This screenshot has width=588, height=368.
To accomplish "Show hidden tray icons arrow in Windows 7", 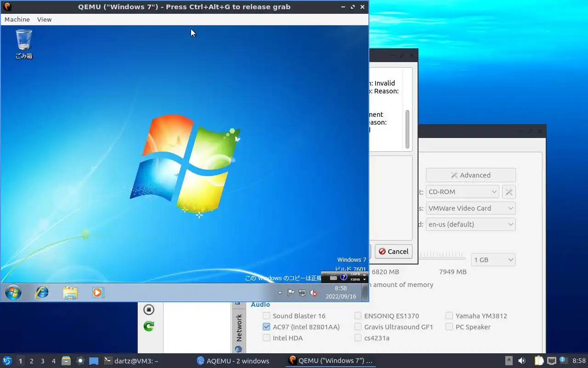I will (280, 293).
